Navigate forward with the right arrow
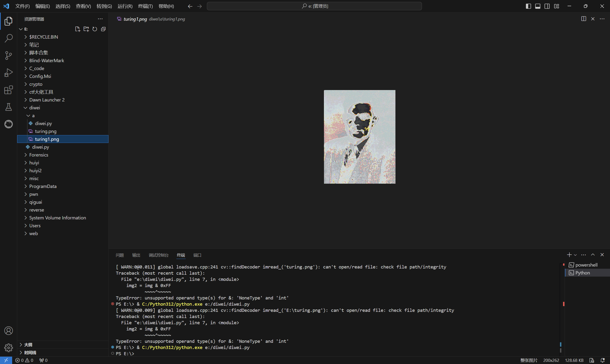This screenshot has height=364, width=610. 200,6
